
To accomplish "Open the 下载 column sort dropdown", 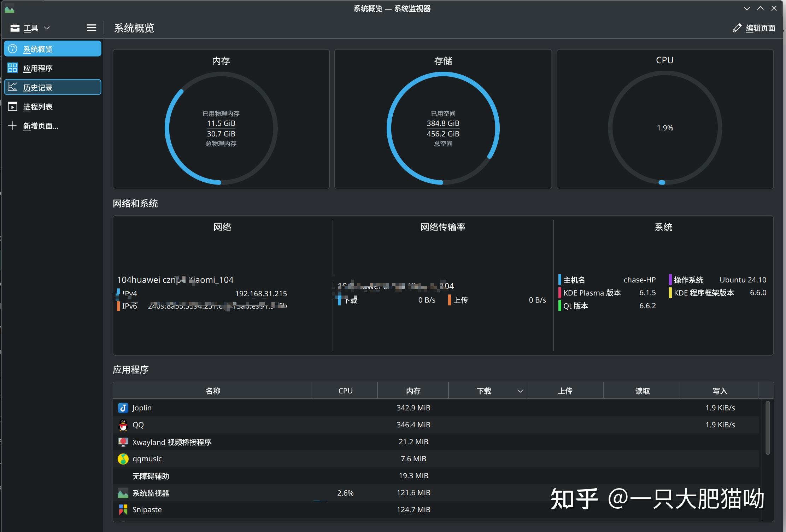I will pos(520,391).
